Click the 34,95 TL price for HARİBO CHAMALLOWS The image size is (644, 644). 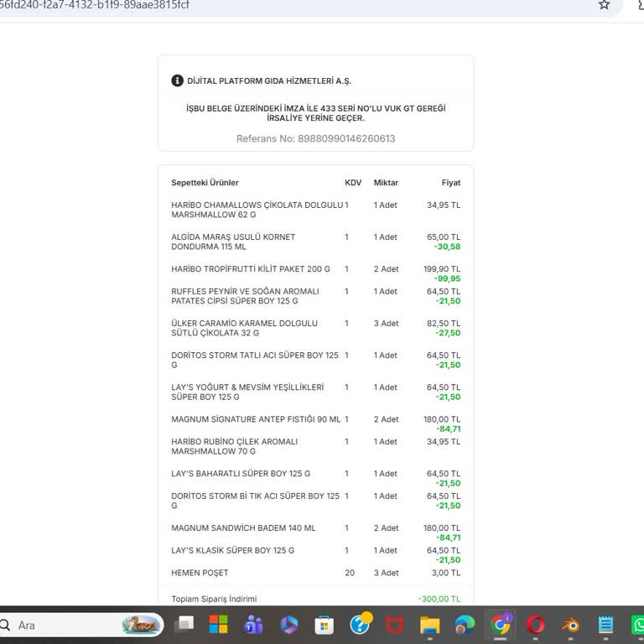(444, 205)
